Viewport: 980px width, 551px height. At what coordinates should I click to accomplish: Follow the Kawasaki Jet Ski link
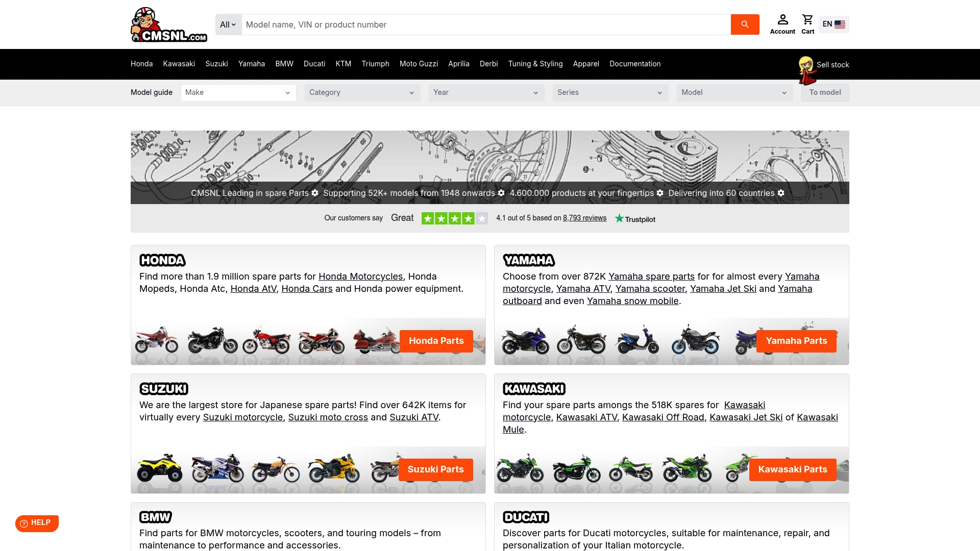(746, 417)
